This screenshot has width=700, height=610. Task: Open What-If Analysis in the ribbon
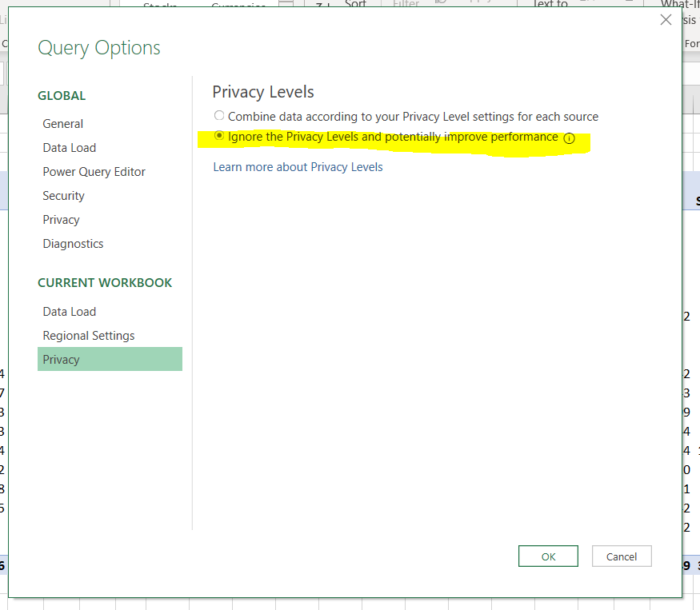[679, 4]
